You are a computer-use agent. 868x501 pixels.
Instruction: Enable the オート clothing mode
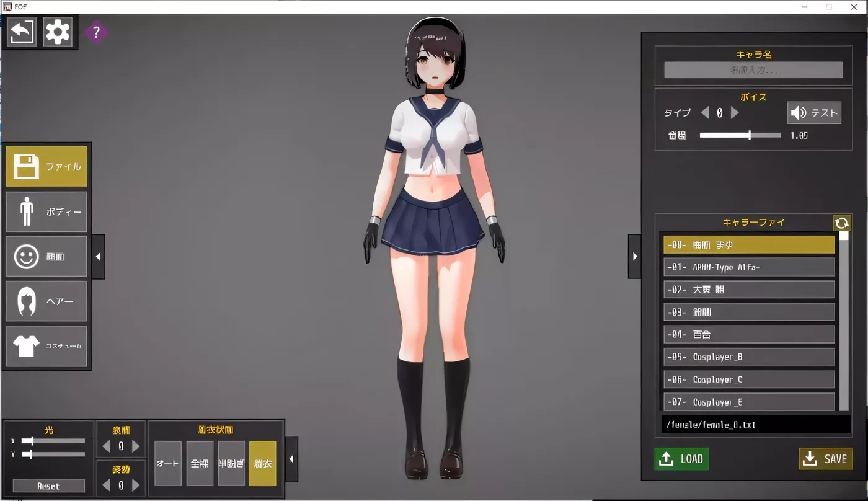[167, 463]
